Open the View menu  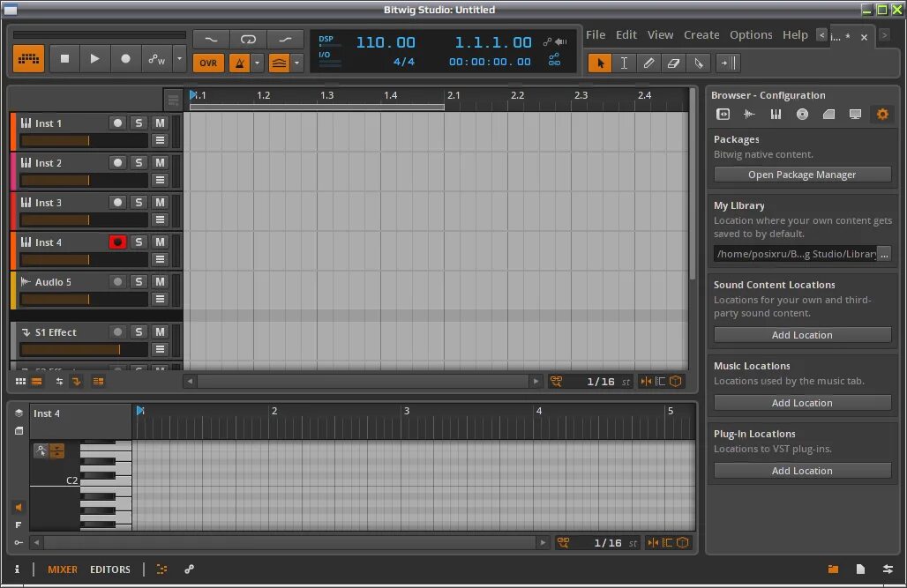660,34
